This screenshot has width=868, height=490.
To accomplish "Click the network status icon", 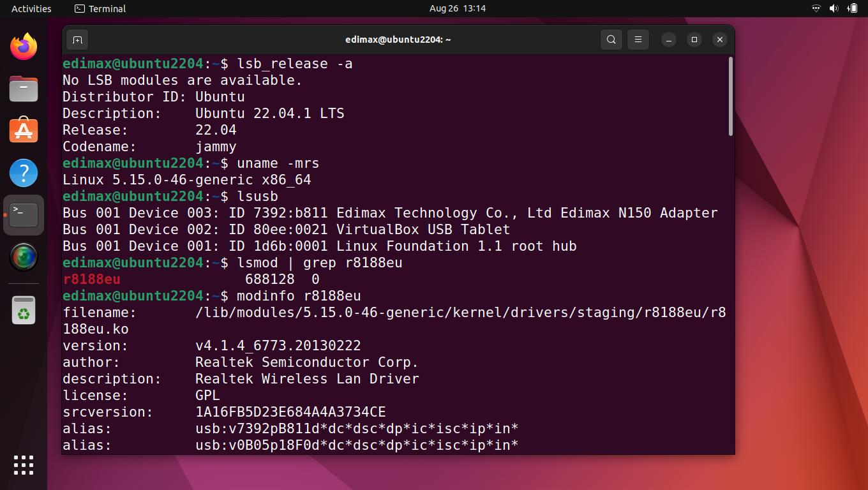I will tap(816, 8).
